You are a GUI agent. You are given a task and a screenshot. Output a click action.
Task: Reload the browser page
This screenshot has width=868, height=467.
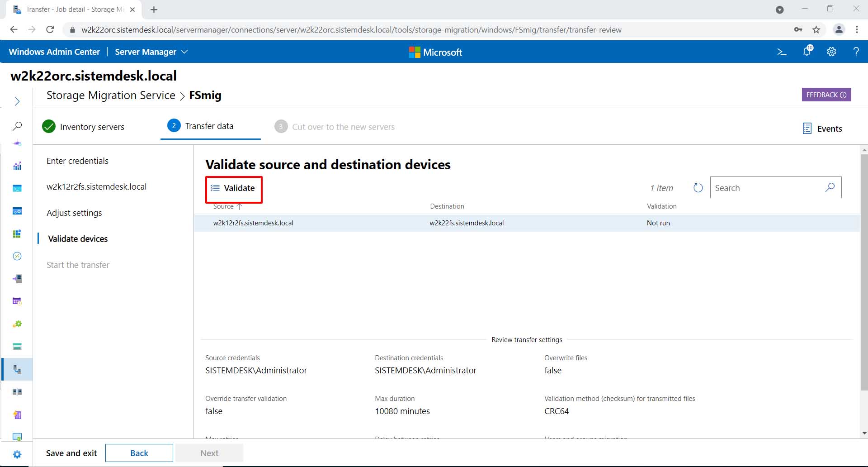tap(50, 30)
